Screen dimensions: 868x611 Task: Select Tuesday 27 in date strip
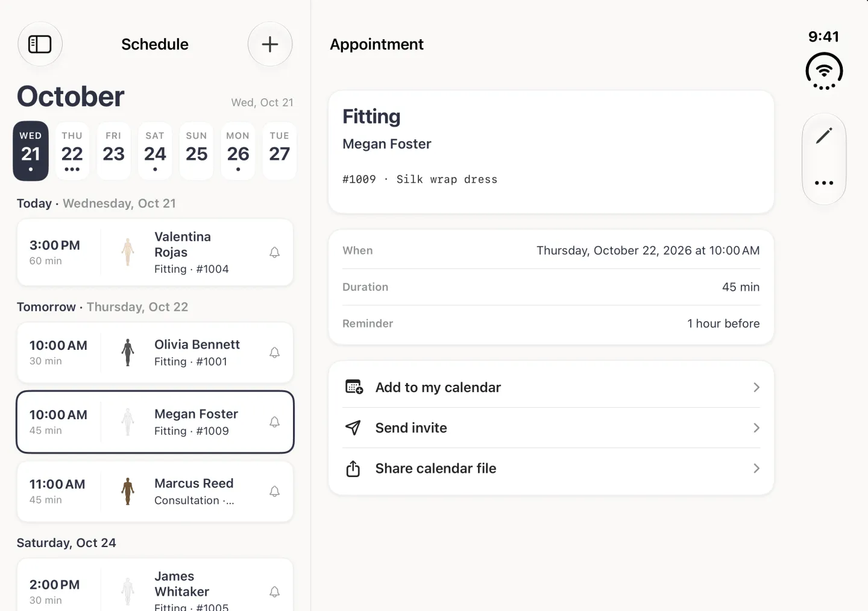coord(280,151)
